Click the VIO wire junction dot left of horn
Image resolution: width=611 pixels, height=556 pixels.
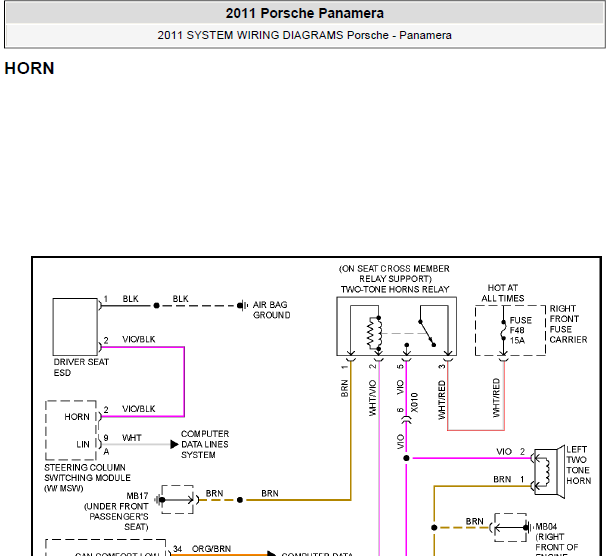pyautogui.click(x=406, y=458)
